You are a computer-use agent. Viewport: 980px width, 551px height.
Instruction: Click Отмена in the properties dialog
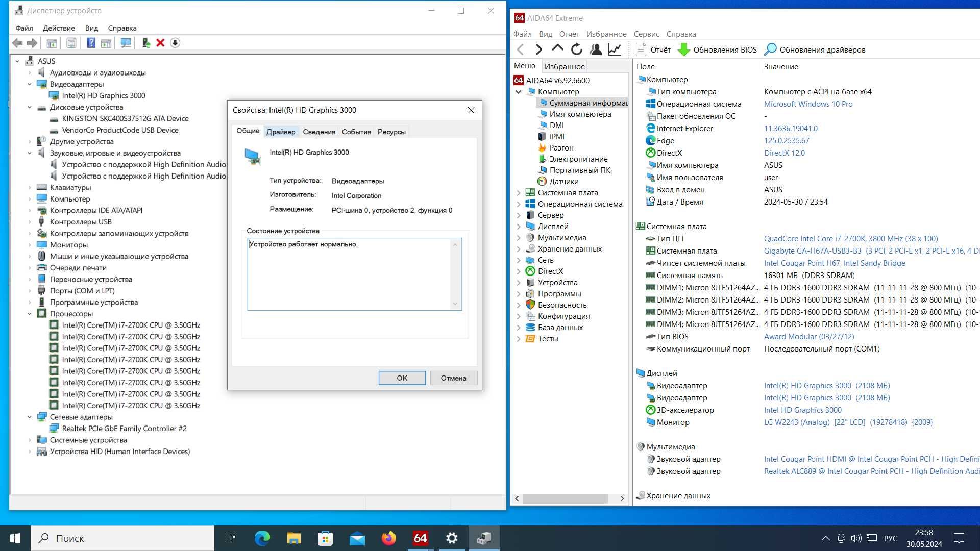click(453, 378)
